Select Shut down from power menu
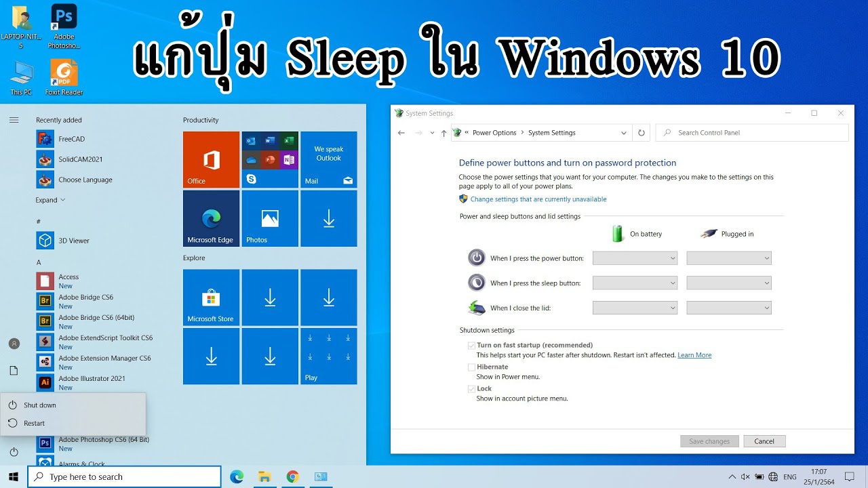The image size is (868, 488). tap(73, 405)
